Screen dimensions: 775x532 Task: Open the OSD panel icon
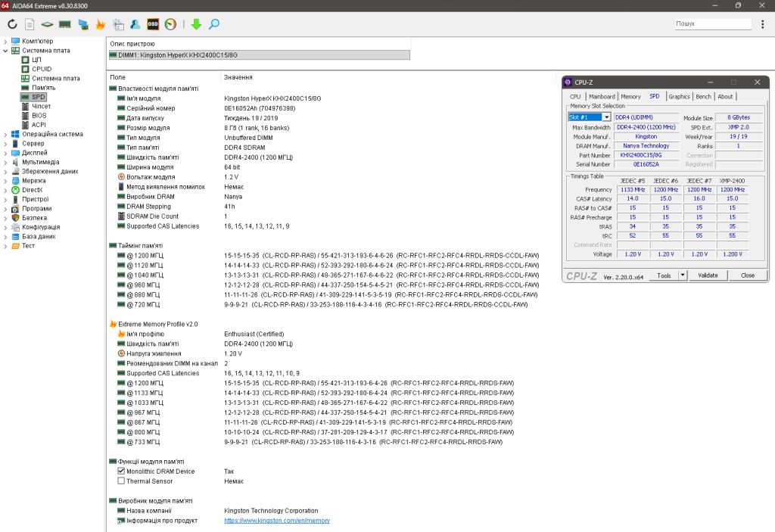tap(153, 23)
